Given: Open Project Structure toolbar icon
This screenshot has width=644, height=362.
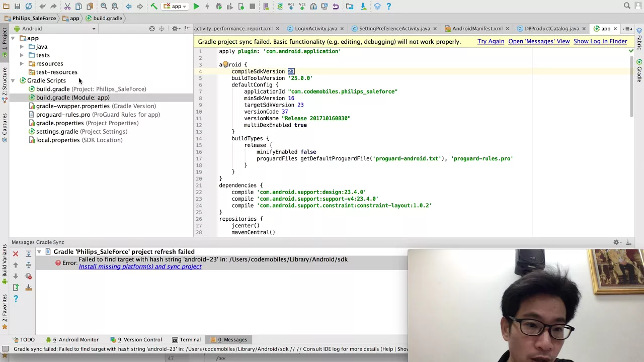Looking at the screenshot, I should (350, 7).
